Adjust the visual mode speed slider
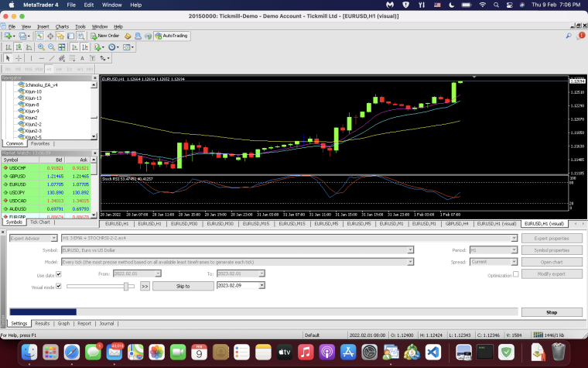The height and width of the screenshot is (368, 588). point(126,286)
